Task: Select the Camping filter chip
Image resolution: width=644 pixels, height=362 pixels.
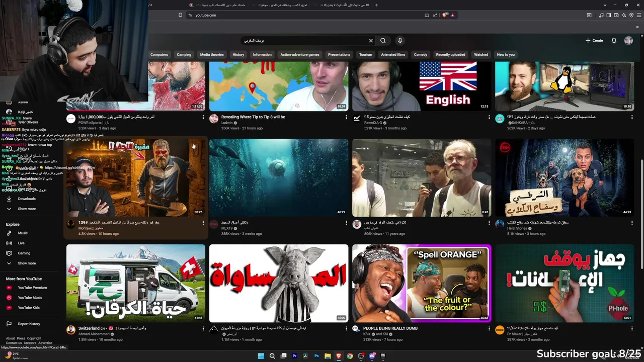Action: 184,54
